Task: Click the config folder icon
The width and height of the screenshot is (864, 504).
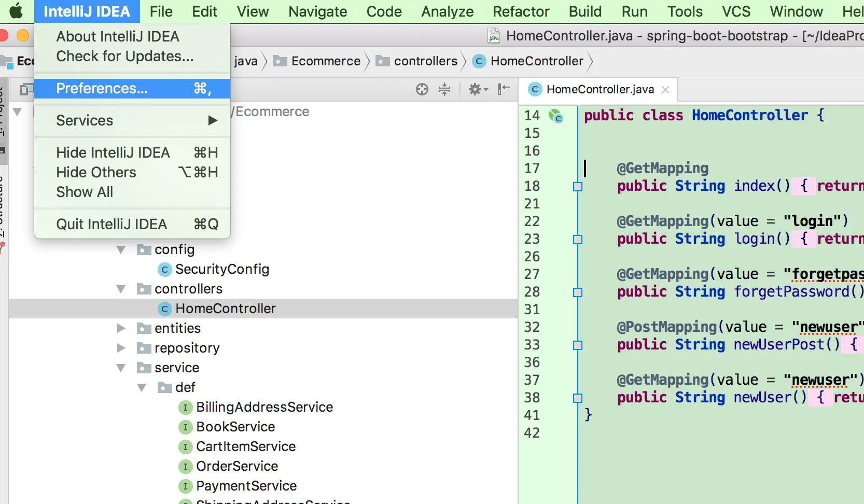Action: click(x=144, y=250)
